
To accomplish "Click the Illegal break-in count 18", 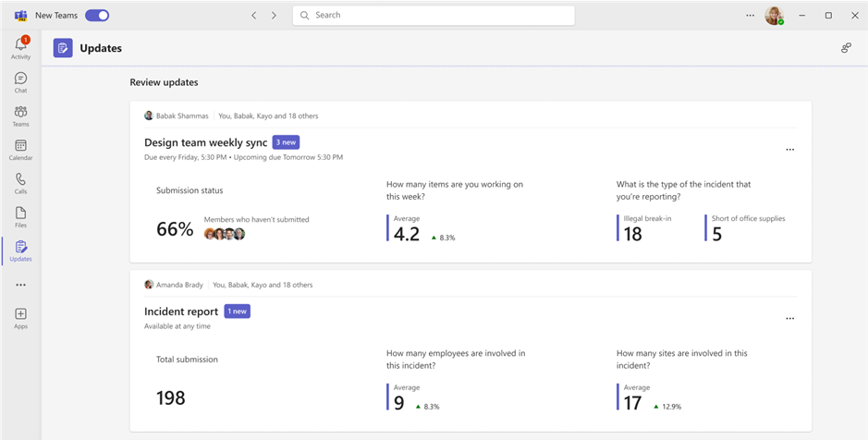I will point(632,234).
